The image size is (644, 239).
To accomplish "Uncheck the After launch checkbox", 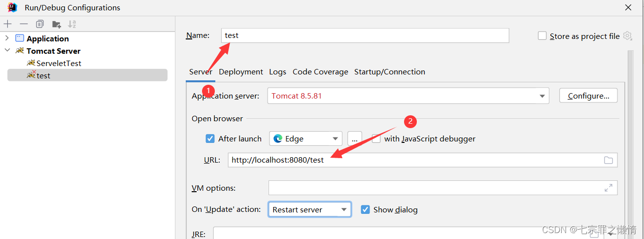I will tap(210, 138).
